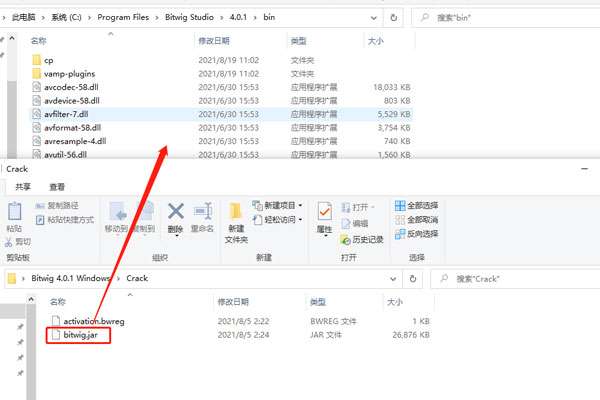
Task: Click the Rename (重命名) icon
Action: (x=203, y=211)
